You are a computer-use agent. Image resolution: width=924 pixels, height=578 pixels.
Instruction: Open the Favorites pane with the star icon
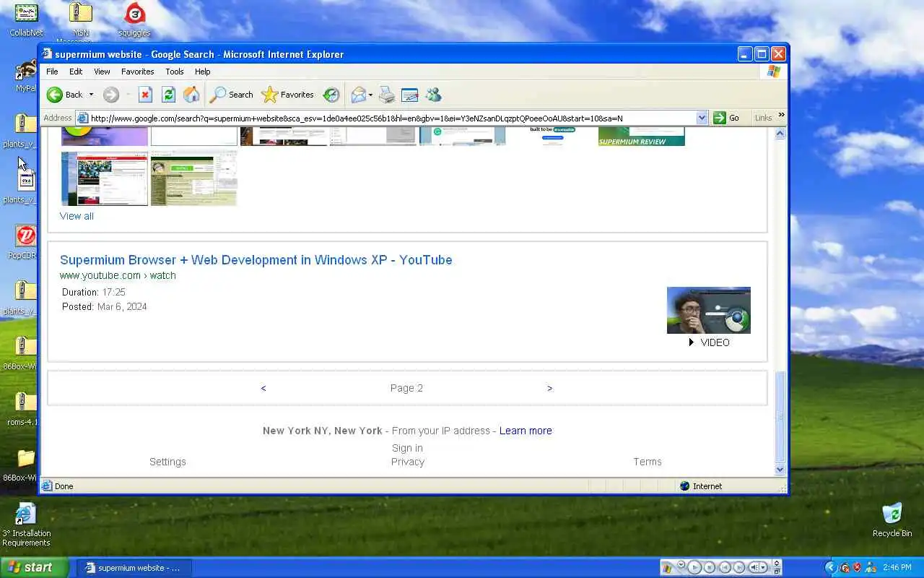[287, 95]
